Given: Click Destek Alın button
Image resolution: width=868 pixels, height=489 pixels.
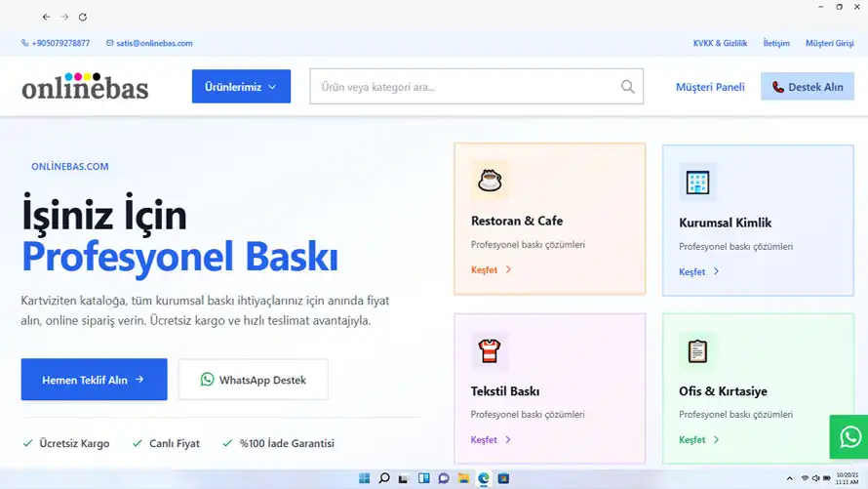Looking at the screenshot, I should click(808, 87).
